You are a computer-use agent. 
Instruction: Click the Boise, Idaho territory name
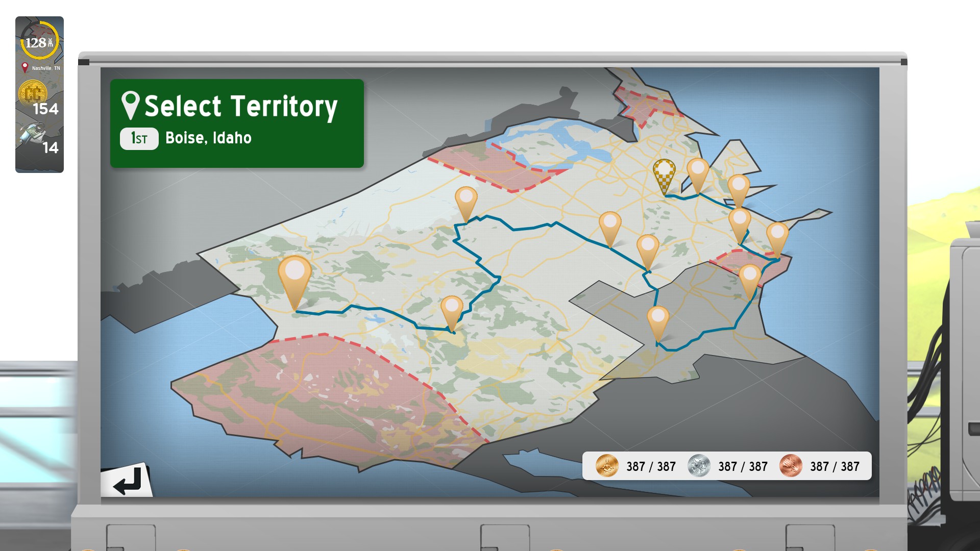tap(208, 138)
